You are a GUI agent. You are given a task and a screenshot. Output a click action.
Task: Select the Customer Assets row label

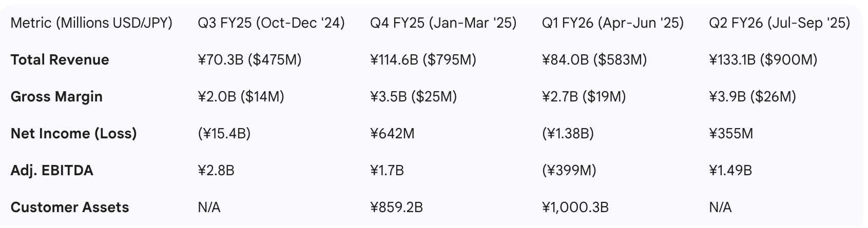pyautogui.click(x=69, y=208)
